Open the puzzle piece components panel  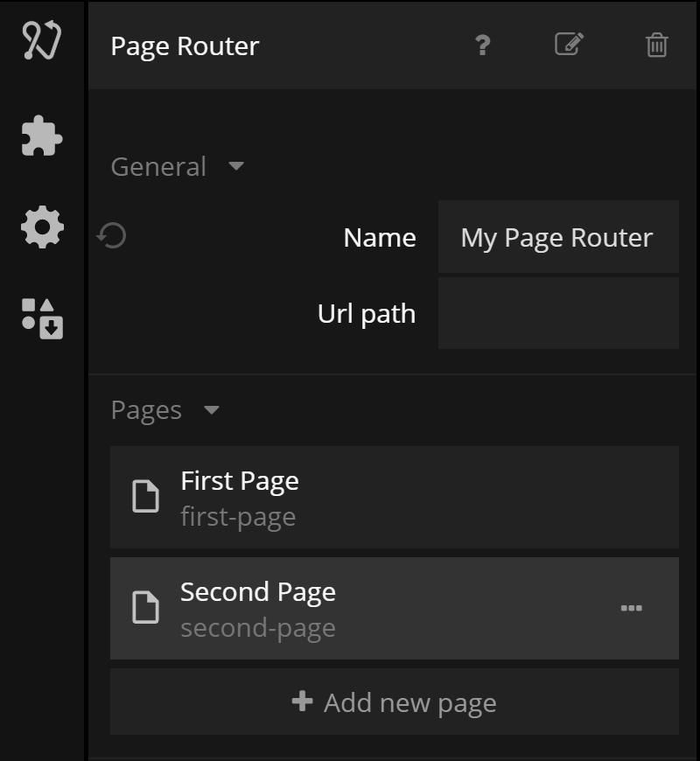pyautogui.click(x=42, y=136)
